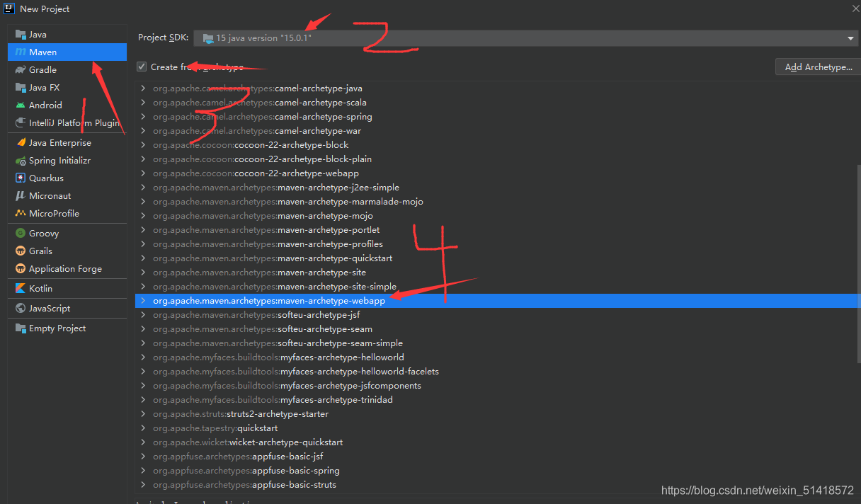The height and width of the screenshot is (504, 861).
Task: Toggle Create from archetype checkbox
Action: coord(142,67)
